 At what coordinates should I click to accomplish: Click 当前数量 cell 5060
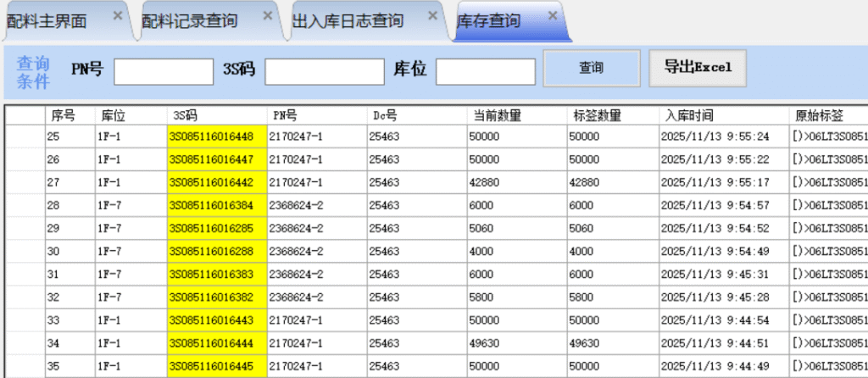pyautogui.click(x=518, y=229)
